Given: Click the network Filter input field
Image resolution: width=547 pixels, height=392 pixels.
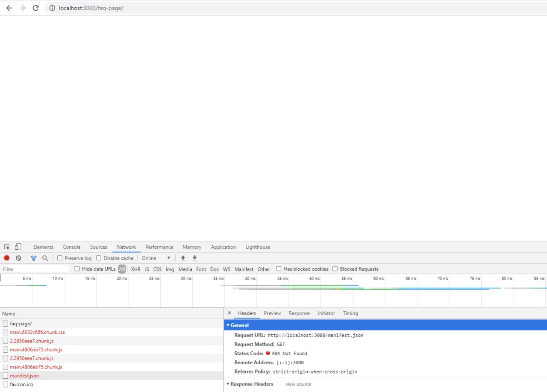Looking at the screenshot, I should coord(35,269).
